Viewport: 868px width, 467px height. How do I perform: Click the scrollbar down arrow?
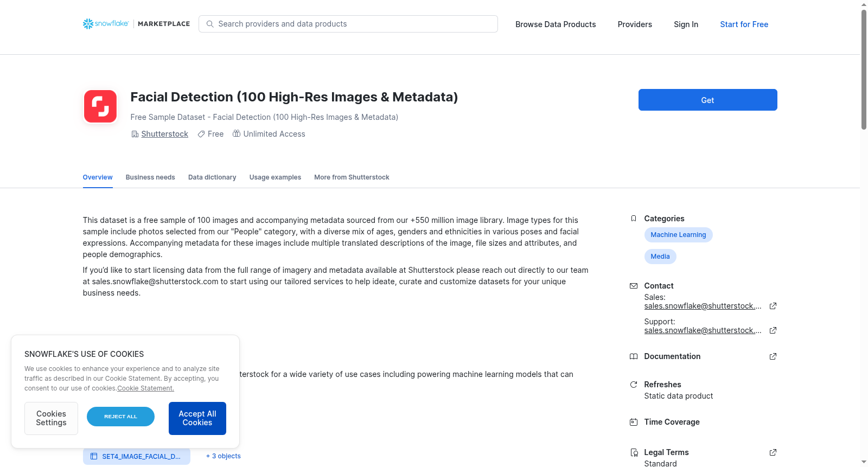pos(864,463)
